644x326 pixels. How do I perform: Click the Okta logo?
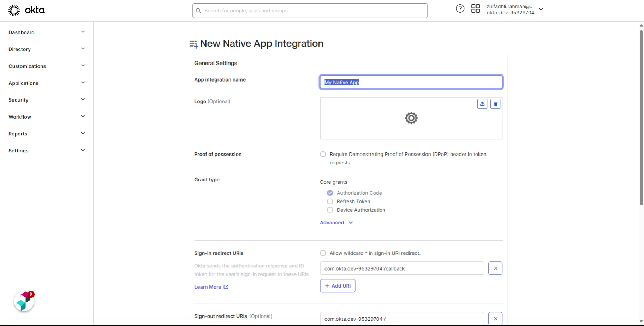[26, 10]
